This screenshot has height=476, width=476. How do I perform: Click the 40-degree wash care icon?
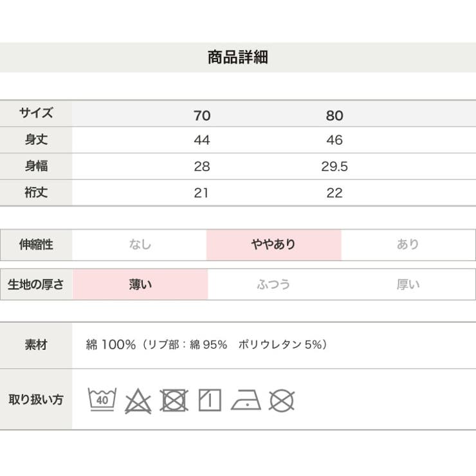(102, 399)
